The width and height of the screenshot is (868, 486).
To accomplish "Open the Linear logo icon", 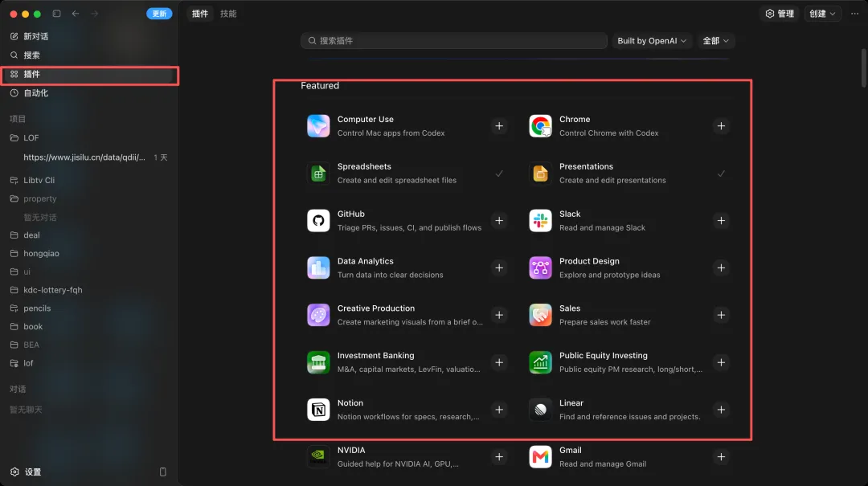I will tap(540, 410).
